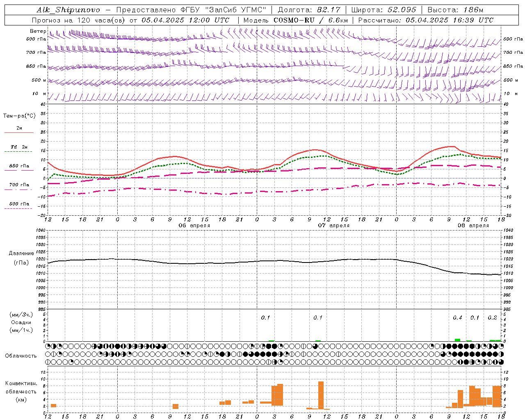This screenshot has width=525, height=420.
Task: Click the green precipitation bar below "0.4"
Action: 457,340
